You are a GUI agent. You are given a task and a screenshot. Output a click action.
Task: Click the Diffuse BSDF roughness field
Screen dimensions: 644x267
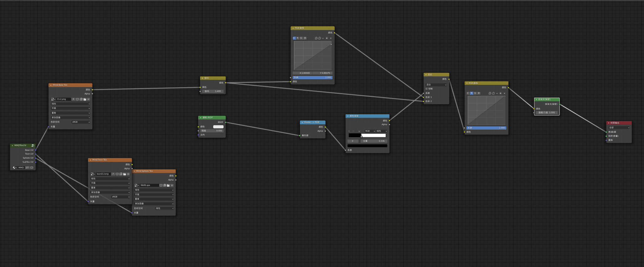click(x=212, y=131)
